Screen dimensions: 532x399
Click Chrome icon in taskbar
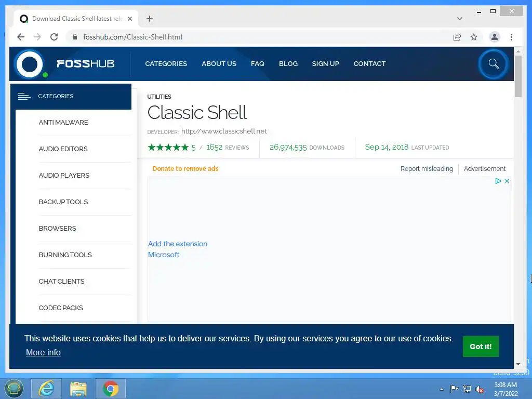pyautogui.click(x=111, y=389)
